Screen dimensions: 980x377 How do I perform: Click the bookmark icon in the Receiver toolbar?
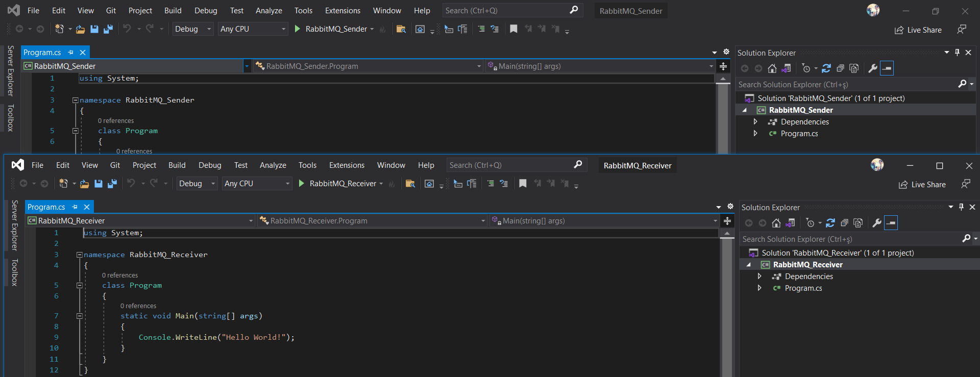click(523, 184)
